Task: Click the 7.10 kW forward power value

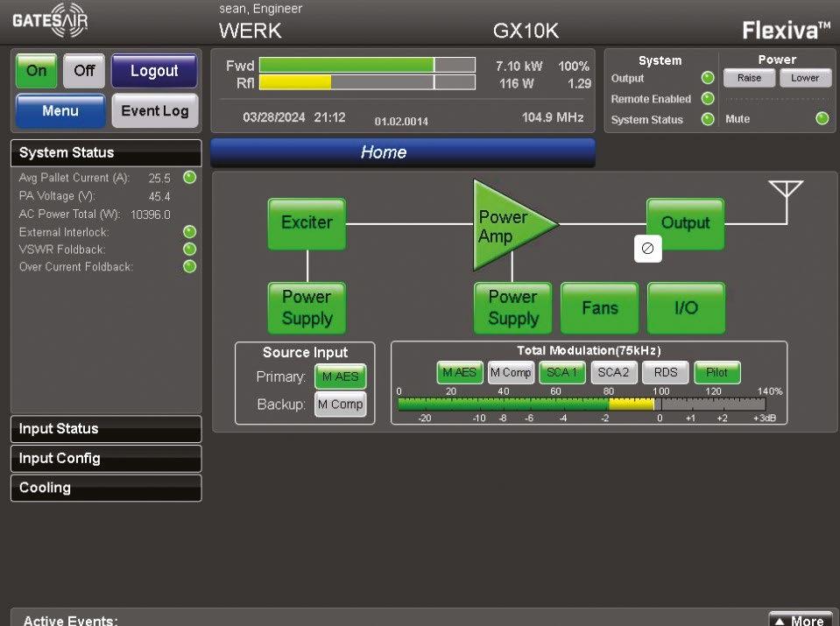Action: [x=519, y=66]
